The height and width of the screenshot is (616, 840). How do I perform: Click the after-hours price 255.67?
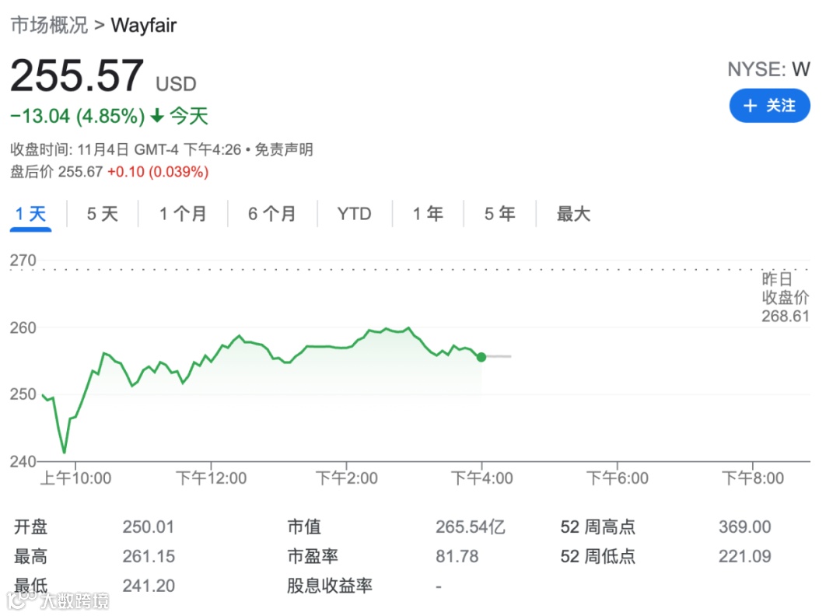(x=80, y=172)
